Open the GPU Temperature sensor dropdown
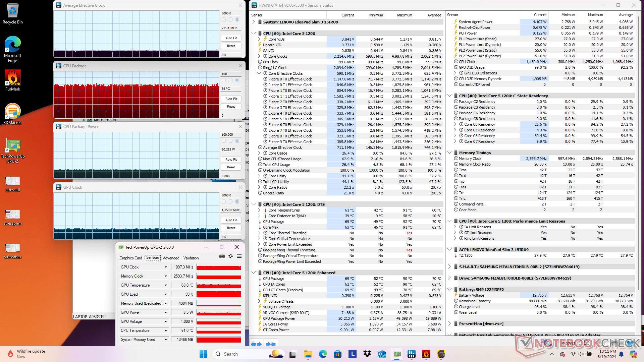The height and width of the screenshot is (362, 644). point(166,285)
